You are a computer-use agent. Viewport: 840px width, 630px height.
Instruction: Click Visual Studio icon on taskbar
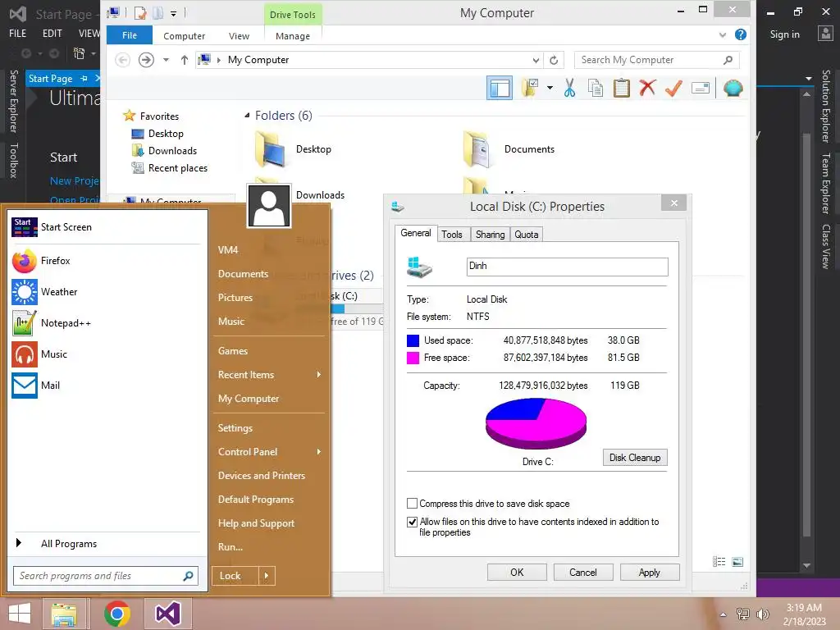click(x=167, y=614)
